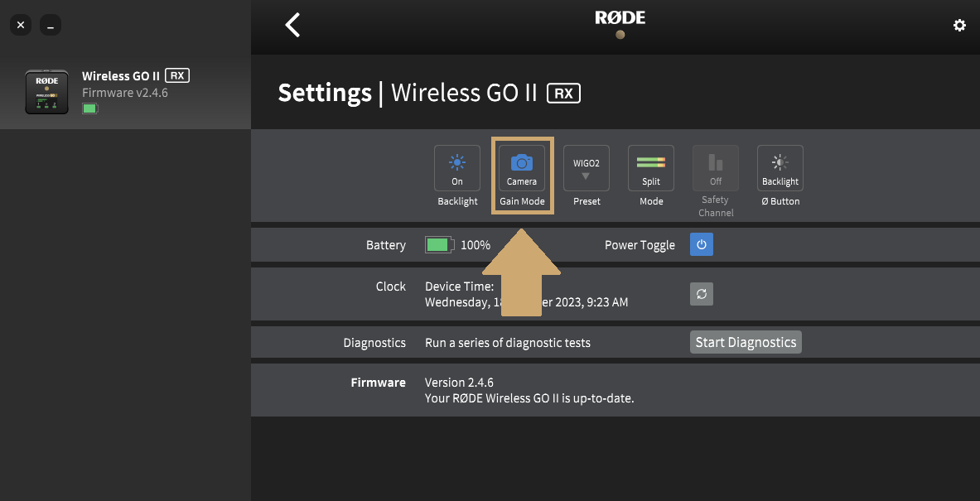Click the sidebar device battery indicator
This screenshot has height=501, width=980.
[90, 108]
